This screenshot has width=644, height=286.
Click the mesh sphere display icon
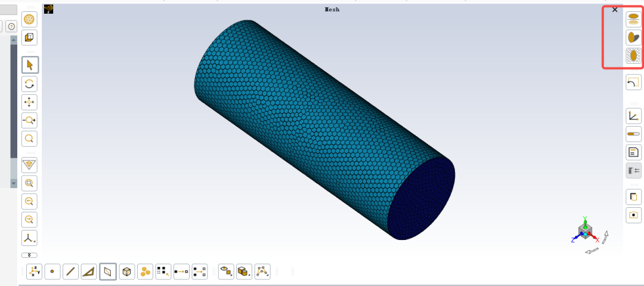(29, 19)
